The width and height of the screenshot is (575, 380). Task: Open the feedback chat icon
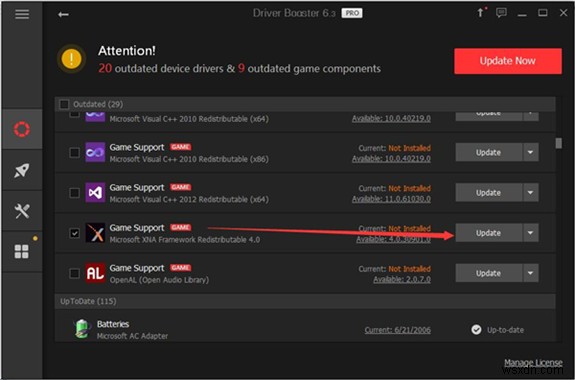point(501,13)
